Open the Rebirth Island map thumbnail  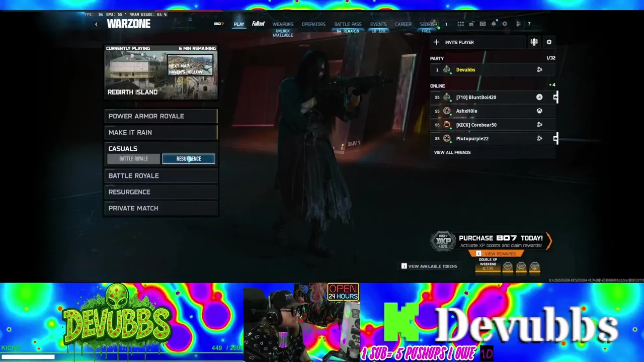[x=161, y=73]
